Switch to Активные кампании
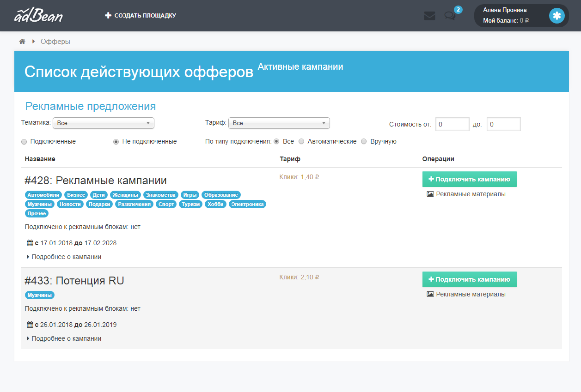Image resolution: width=581 pixels, height=392 pixels. (300, 66)
